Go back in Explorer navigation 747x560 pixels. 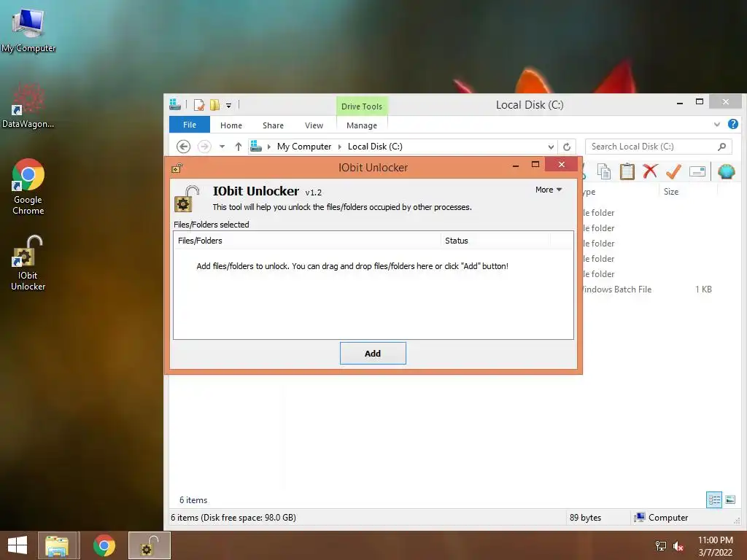[x=183, y=147]
